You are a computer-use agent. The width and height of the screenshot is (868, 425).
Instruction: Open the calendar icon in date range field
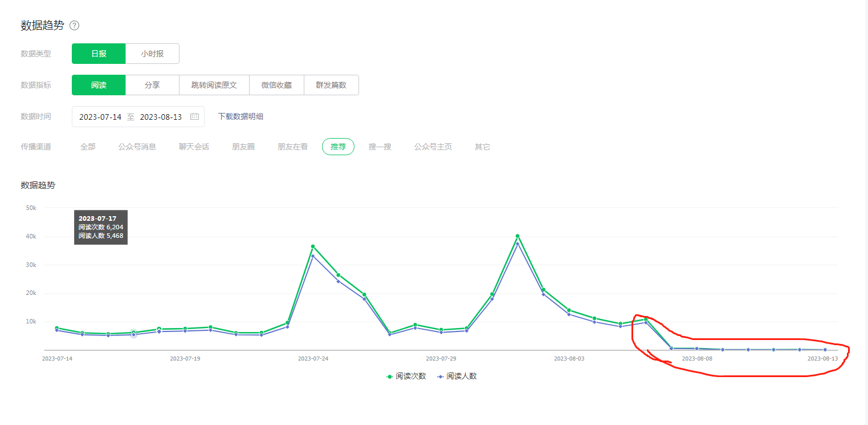[x=194, y=117]
